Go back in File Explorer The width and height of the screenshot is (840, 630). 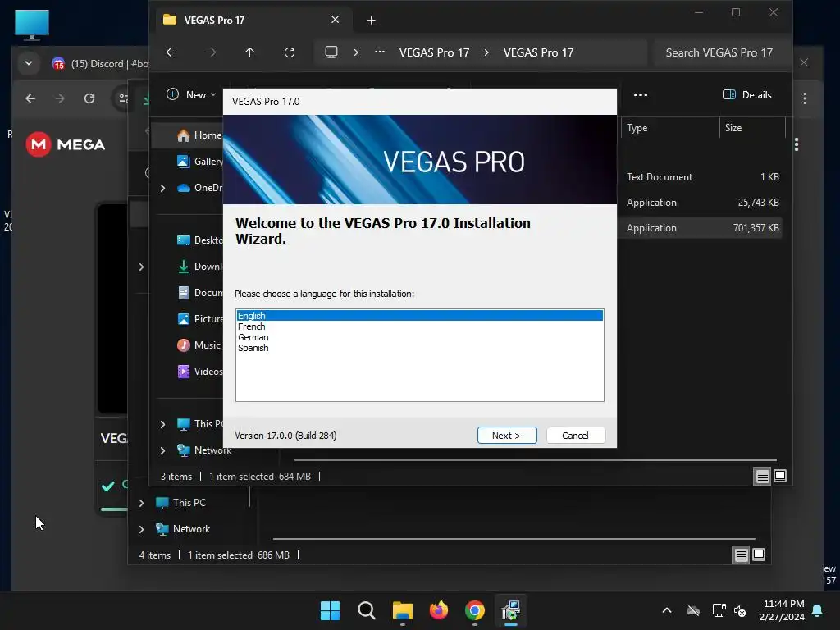(x=171, y=52)
